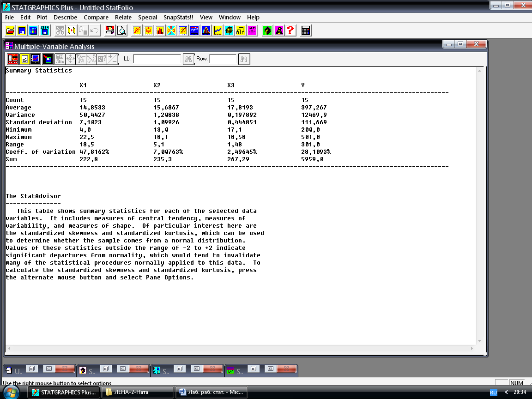
Task: Click the Print icon
Action: point(110,30)
